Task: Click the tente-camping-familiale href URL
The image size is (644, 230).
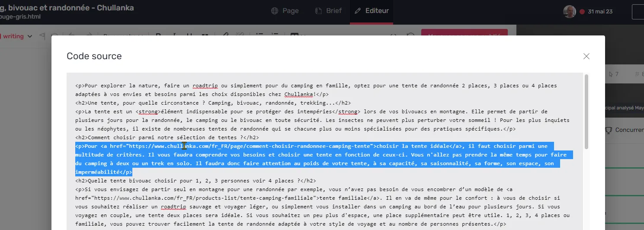Action: click(203, 198)
